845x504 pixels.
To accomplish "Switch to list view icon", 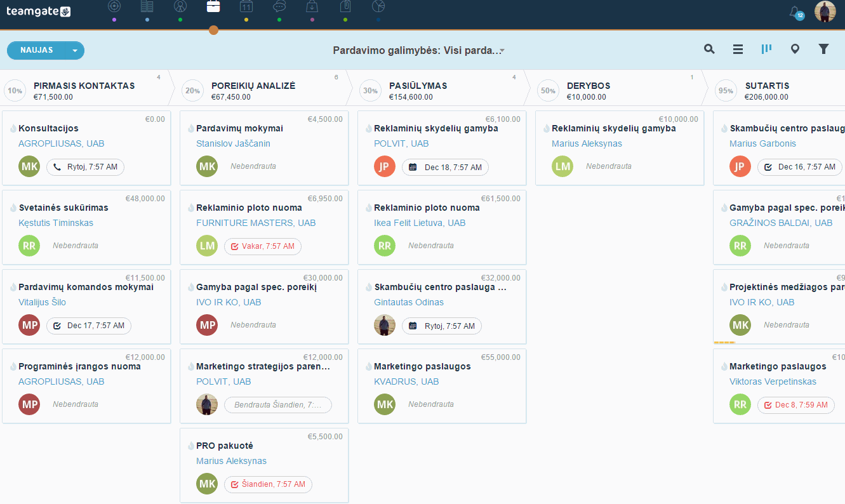I will [738, 49].
